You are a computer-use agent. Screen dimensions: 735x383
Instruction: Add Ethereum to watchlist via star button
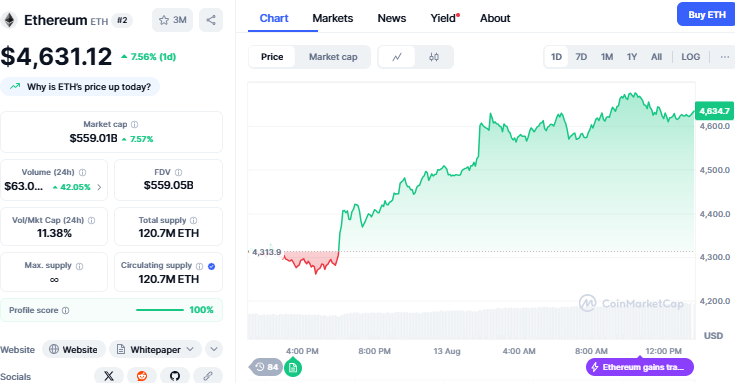[172, 20]
